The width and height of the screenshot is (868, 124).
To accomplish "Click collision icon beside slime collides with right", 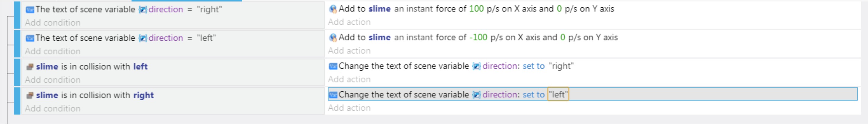I will tap(30, 95).
